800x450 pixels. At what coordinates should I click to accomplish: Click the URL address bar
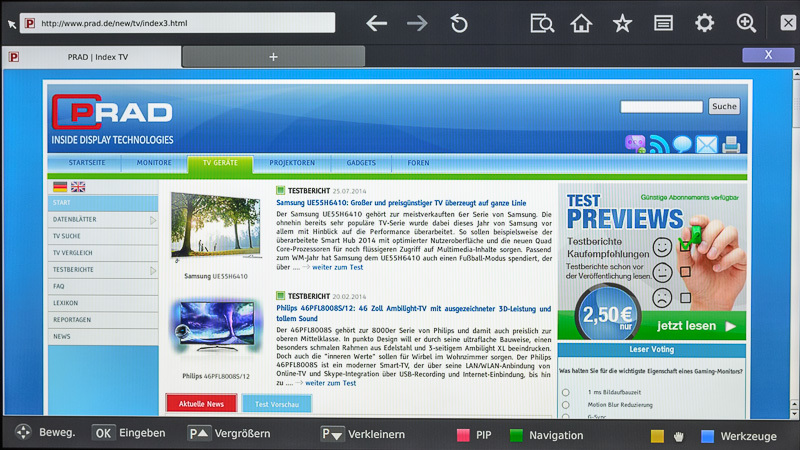point(178,23)
